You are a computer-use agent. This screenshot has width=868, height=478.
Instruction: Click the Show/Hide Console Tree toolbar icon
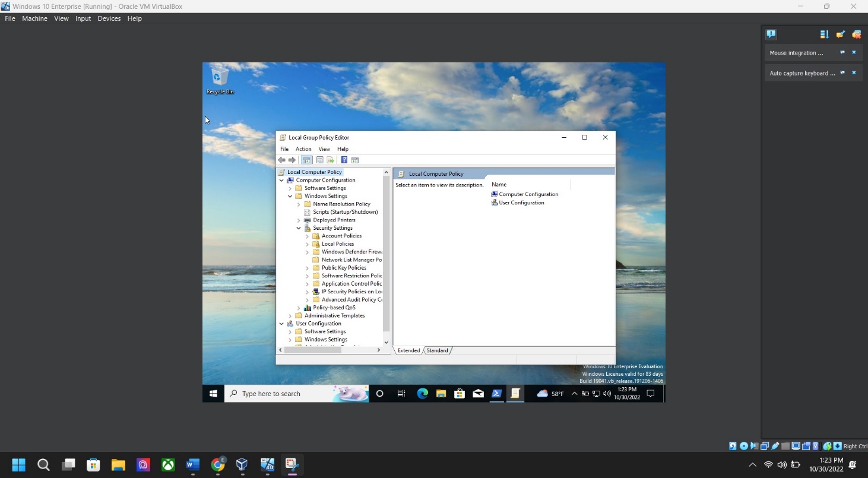(306, 160)
